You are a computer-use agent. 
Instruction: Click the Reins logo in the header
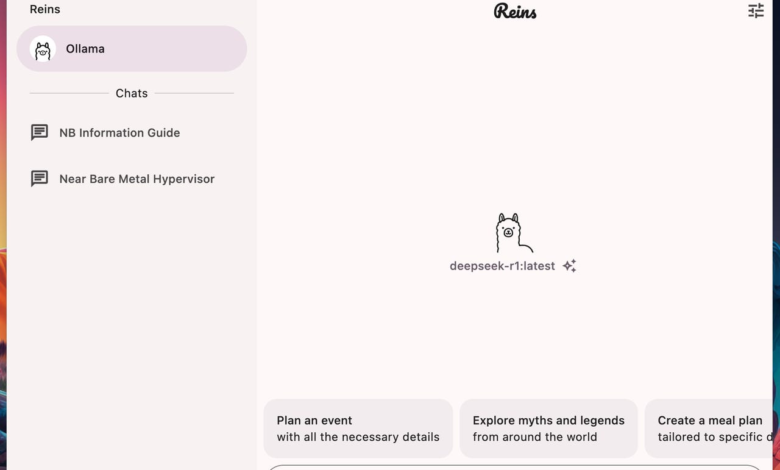coord(515,11)
